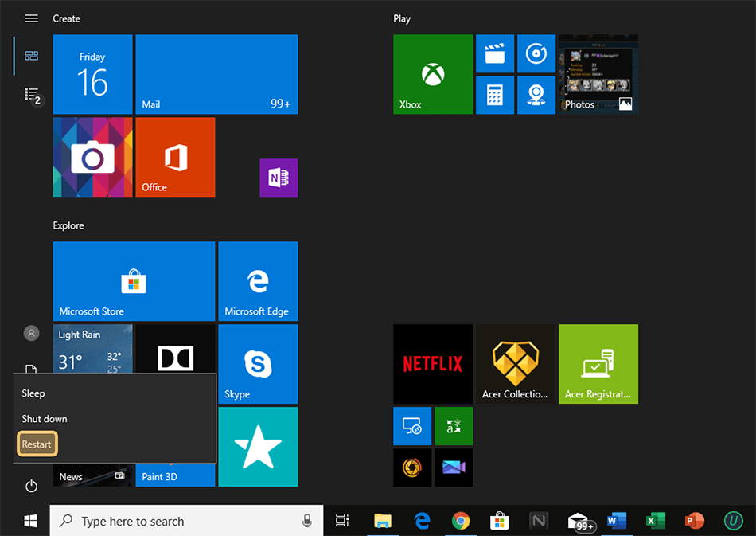Click the Windows Start button

[31, 521]
